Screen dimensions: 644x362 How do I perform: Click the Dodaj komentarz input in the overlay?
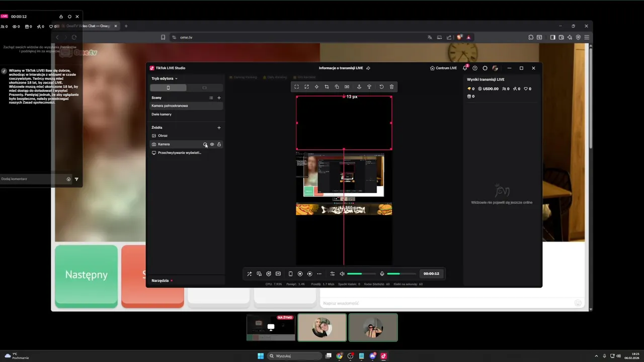32,179
